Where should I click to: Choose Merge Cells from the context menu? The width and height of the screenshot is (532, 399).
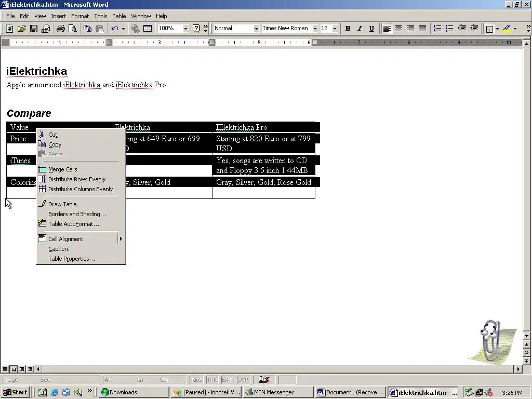[81, 169]
